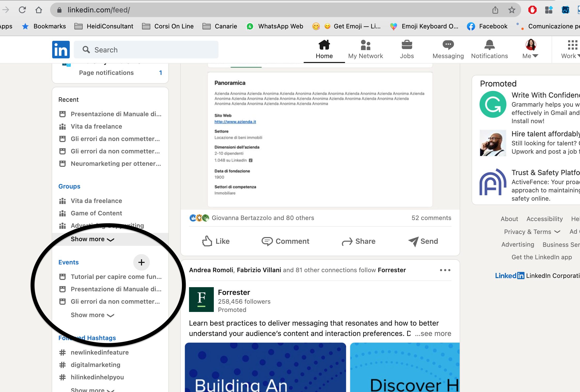Open the Privacy & Terms dropdown

pos(532,232)
